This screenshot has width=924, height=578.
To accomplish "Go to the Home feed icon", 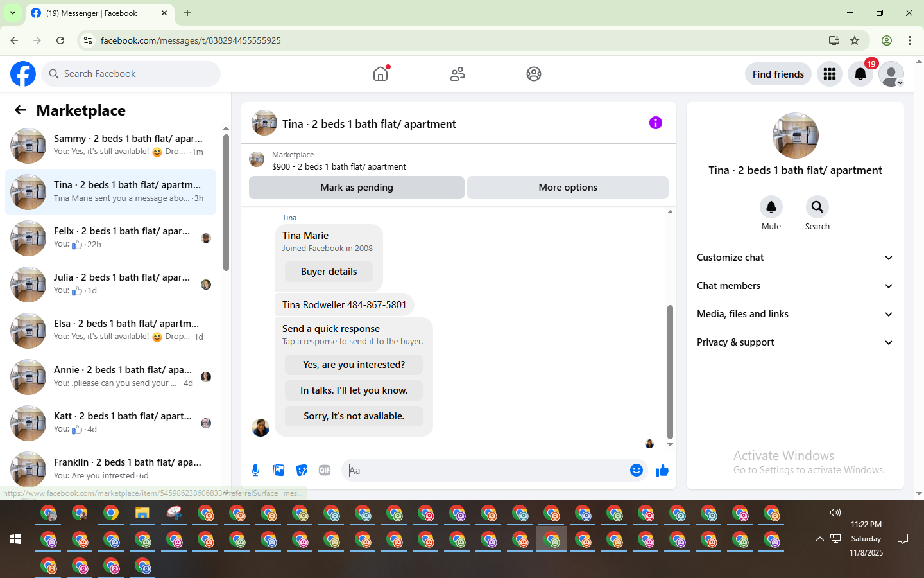I will click(x=381, y=74).
